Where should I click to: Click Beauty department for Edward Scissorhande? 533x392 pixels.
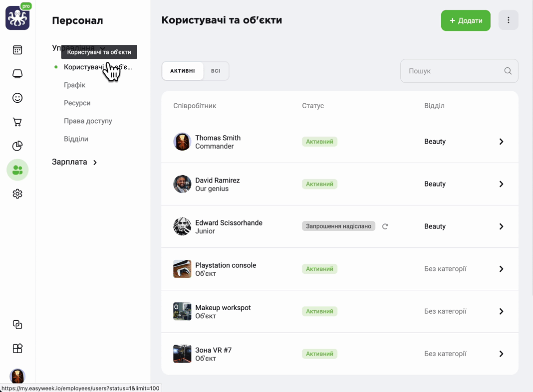click(435, 226)
